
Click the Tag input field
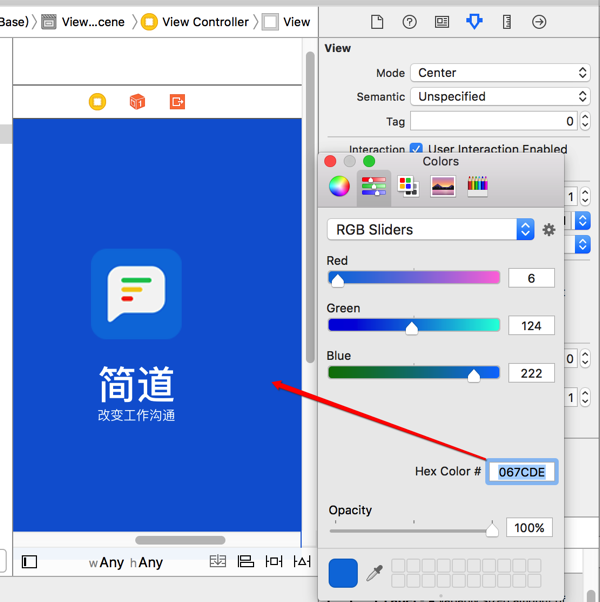494,121
